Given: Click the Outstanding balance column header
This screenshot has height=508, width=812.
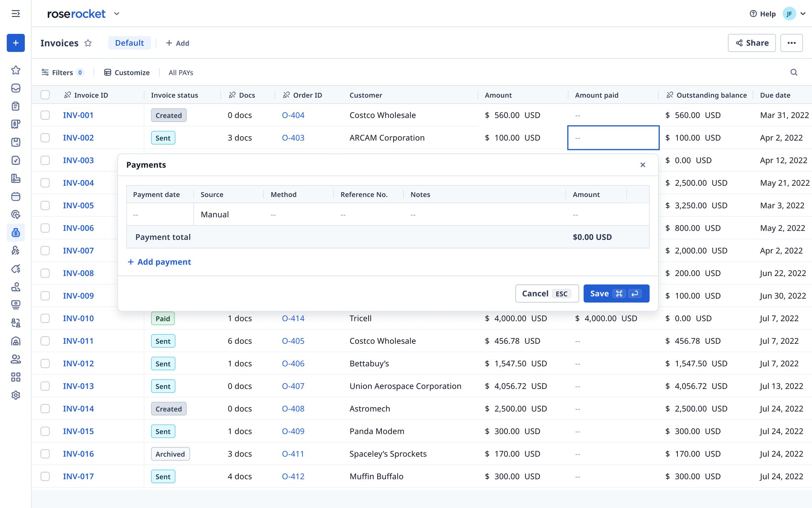Looking at the screenshot, I should [711, 95].
